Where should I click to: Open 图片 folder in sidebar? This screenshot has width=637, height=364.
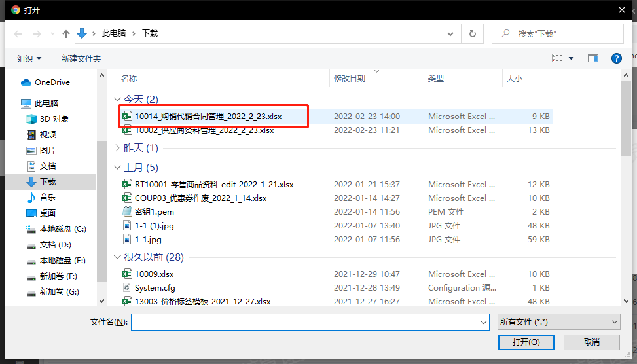41,151
